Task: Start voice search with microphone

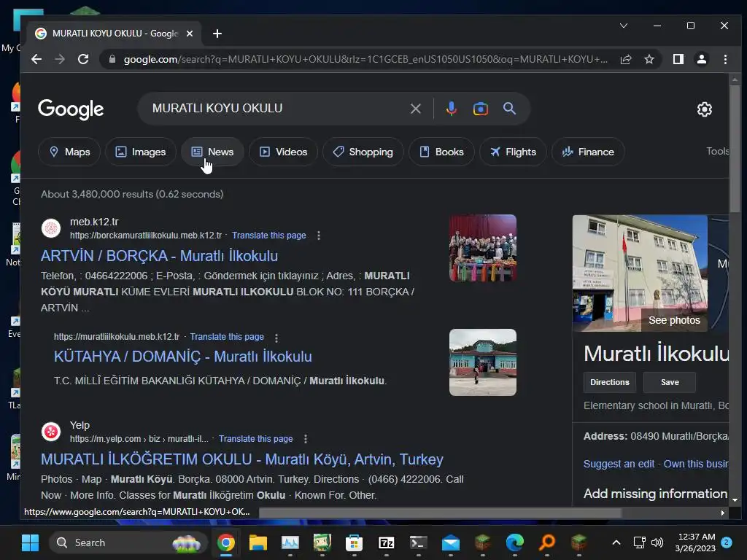Action: [x=451, y=109]
